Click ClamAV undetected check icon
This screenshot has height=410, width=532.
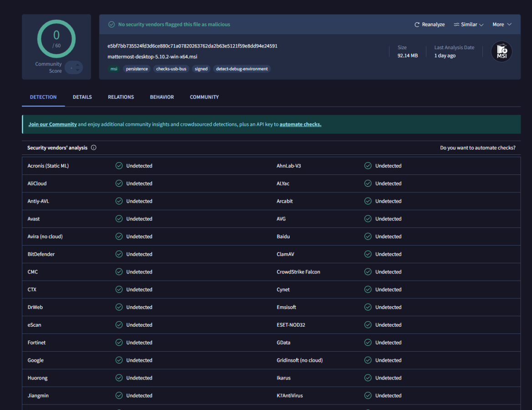pos(368,254)
